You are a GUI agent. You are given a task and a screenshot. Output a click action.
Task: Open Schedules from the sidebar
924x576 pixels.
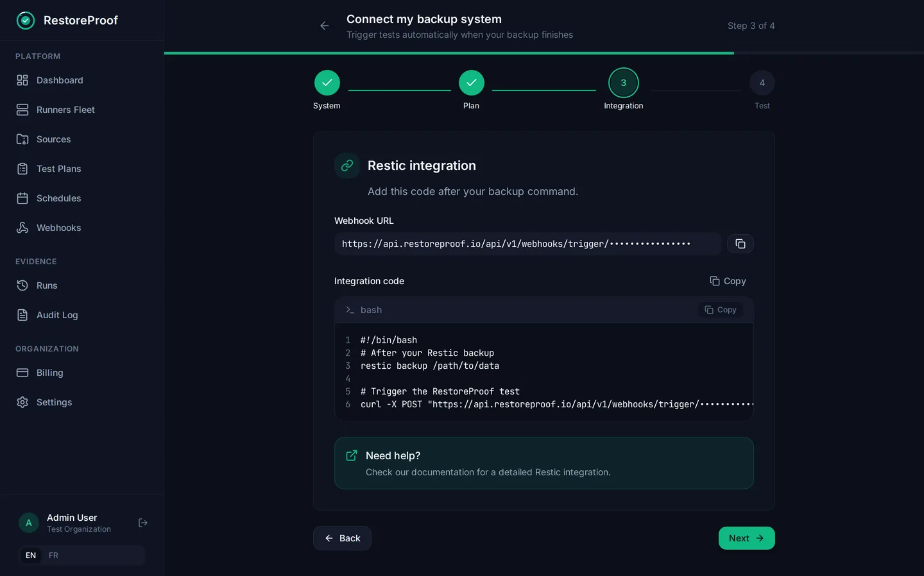pyautogui.click(x=82, y=198)
